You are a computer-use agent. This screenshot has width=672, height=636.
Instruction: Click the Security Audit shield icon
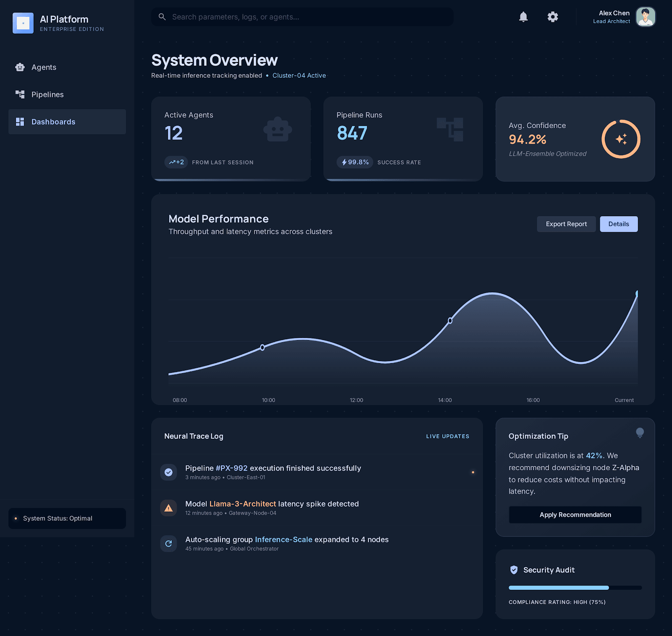click(x=514, y=570)
